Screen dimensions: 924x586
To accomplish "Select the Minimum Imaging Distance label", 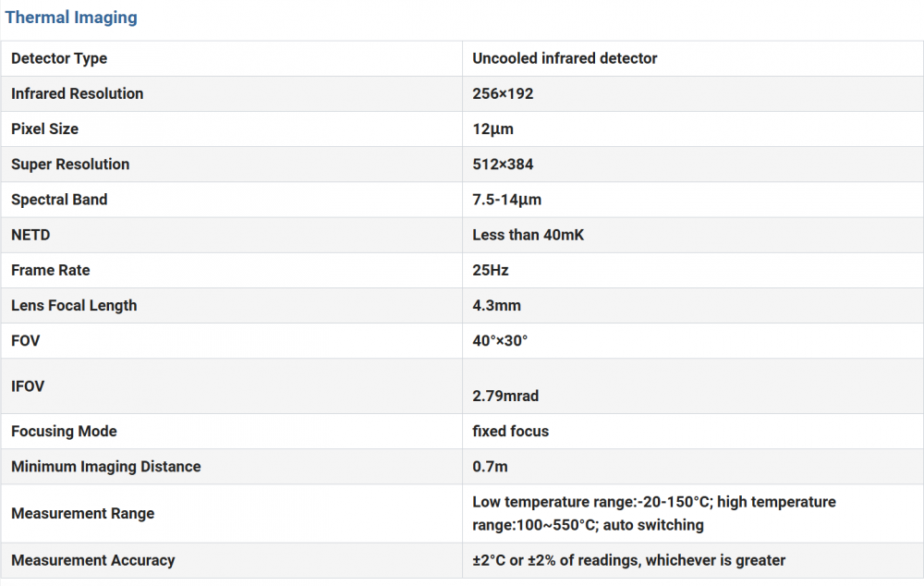I will [x=105, y=466].
